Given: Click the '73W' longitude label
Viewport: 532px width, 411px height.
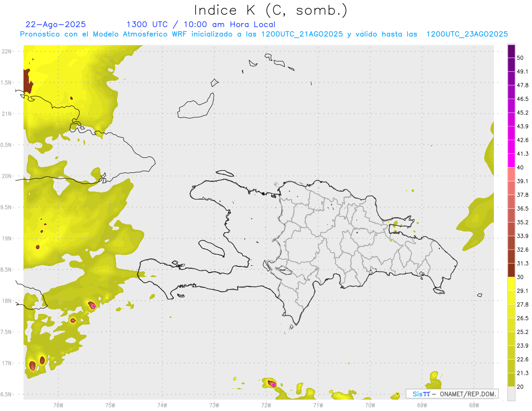Looking at the screenshot, I should coord(214,405).
